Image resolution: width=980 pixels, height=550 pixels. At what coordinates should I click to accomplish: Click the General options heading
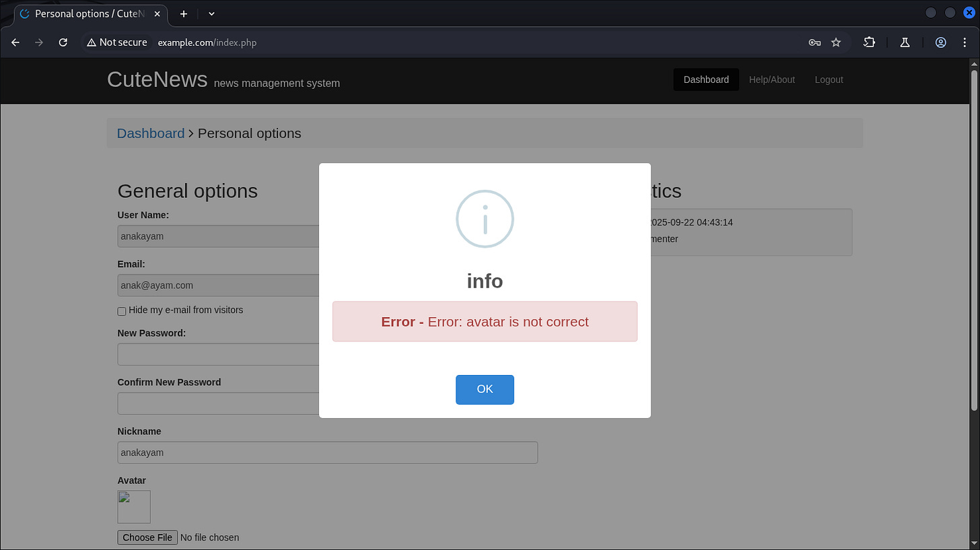tap(188, 191)
